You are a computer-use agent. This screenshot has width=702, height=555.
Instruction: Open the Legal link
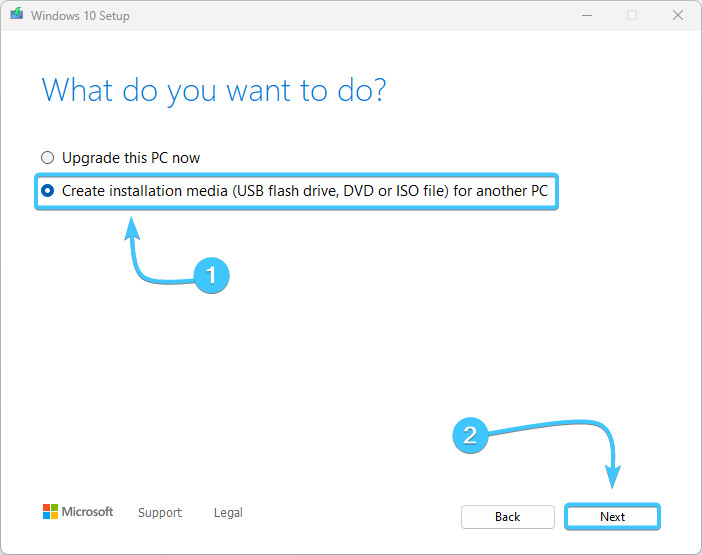pyautogui.click(x=228, y=513)
